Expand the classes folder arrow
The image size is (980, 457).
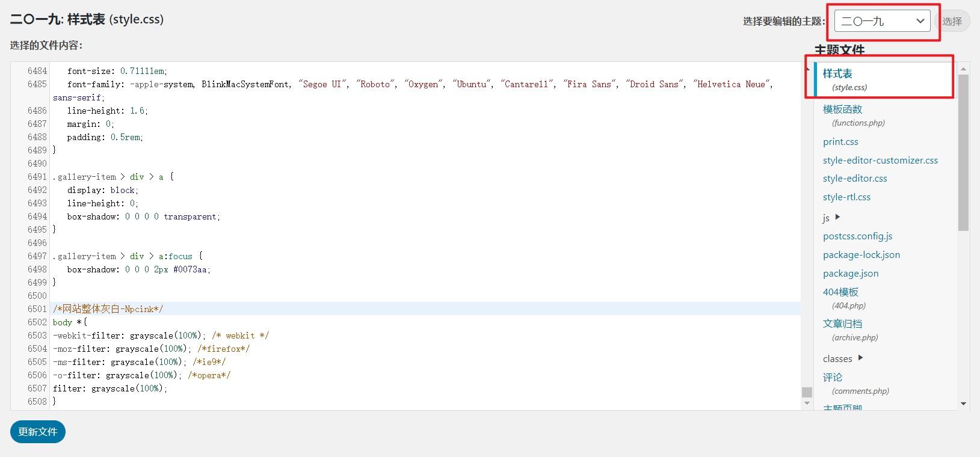point(860,358)
